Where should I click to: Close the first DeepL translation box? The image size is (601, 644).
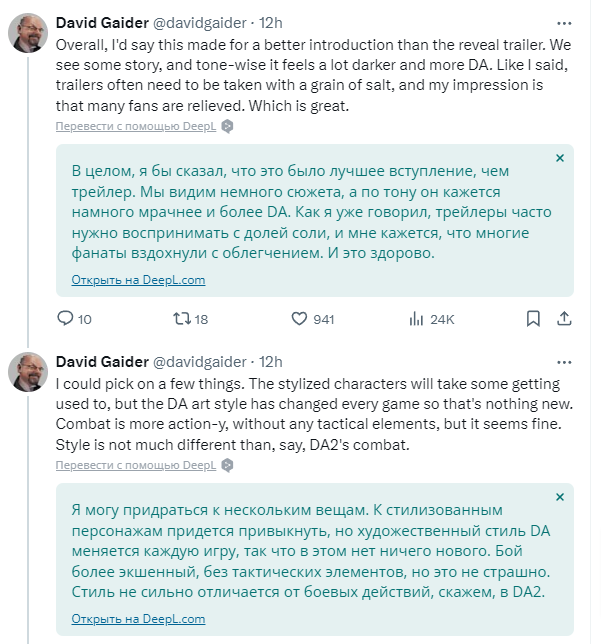[x=560, y=158]
